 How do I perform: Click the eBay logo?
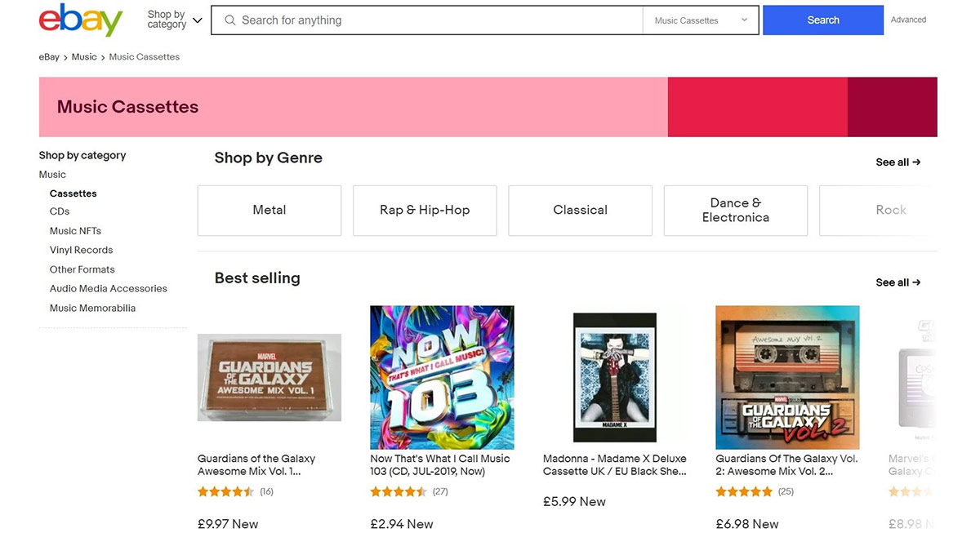point(80,20)
